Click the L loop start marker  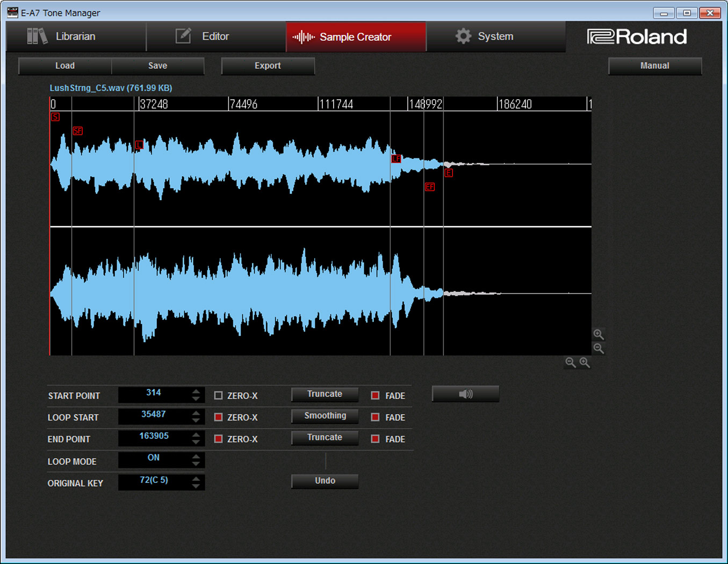140,145
